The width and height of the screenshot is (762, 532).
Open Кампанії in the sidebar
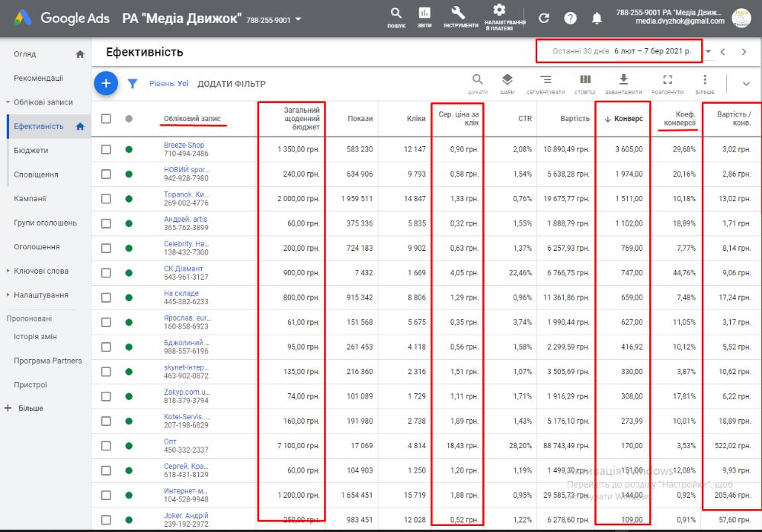(30, 199)
